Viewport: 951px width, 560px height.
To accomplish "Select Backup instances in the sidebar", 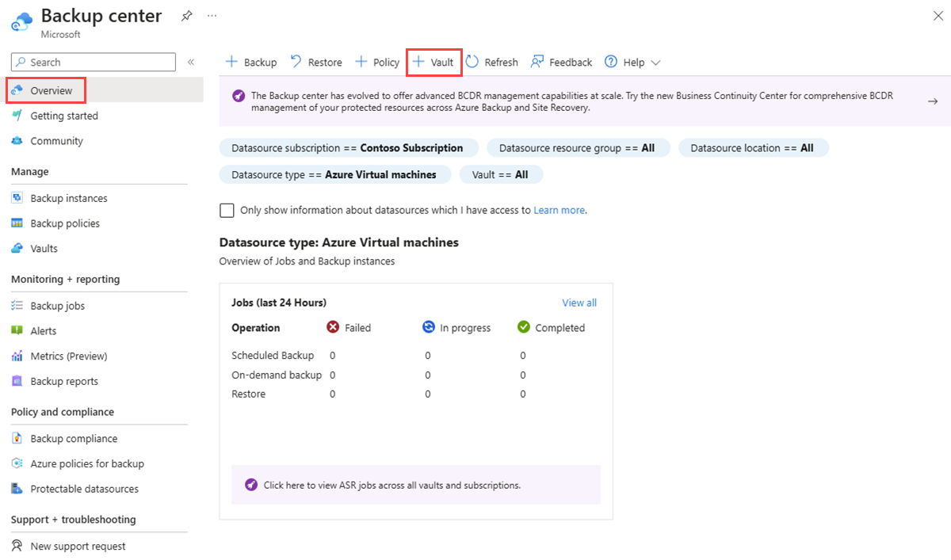I will tap(70, 197).
